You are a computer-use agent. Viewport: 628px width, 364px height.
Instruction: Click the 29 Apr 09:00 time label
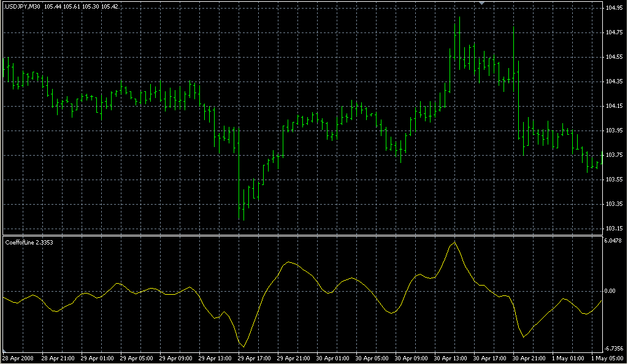[x=175, y=358]
